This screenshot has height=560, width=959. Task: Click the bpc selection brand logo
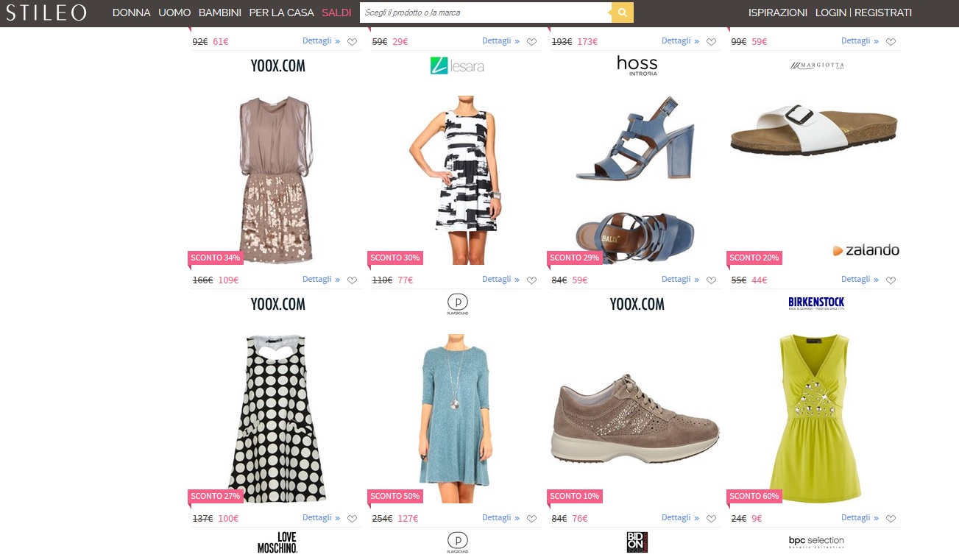click(x=816, y=542)
